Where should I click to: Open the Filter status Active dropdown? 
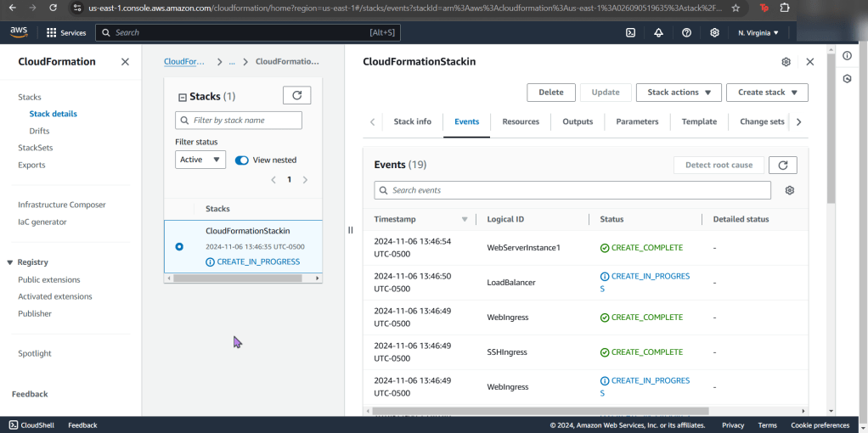click(200, 160)
